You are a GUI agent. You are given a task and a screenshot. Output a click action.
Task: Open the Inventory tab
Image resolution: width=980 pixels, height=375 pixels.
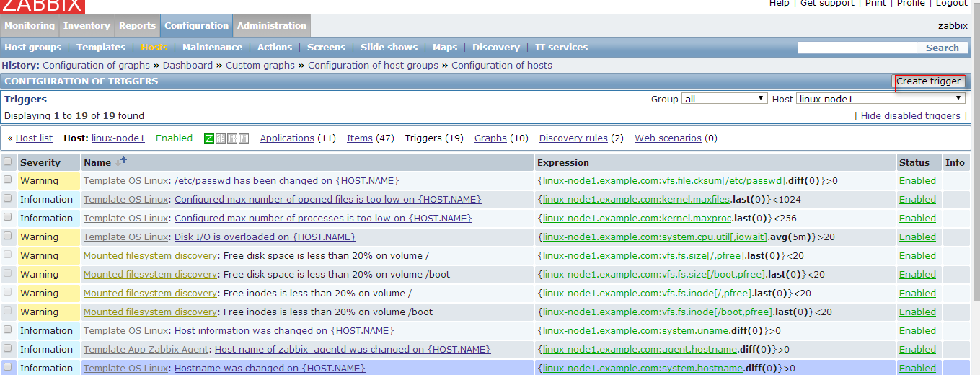87,25
